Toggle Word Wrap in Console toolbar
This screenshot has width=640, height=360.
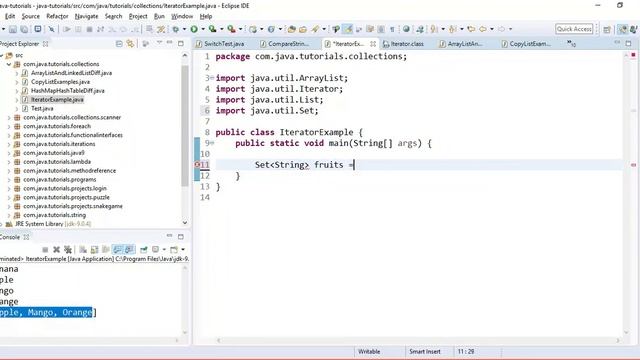coord(106,250)
